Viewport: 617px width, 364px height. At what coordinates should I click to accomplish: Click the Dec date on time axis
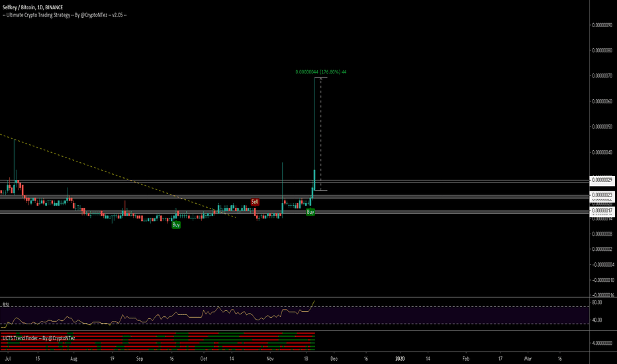pos(334,359)
